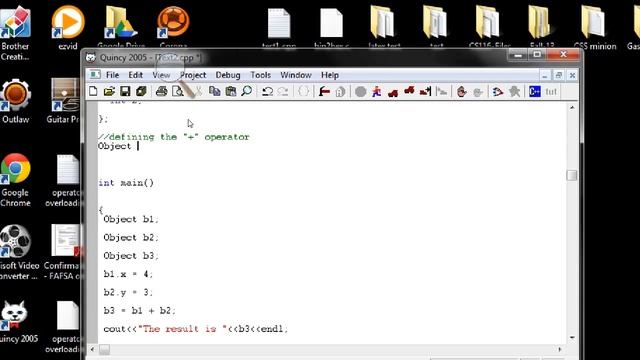The height and width of the screenshot is (360, 640).
Task: Click the Paste clipboard icon
Action: coord(231,91)
